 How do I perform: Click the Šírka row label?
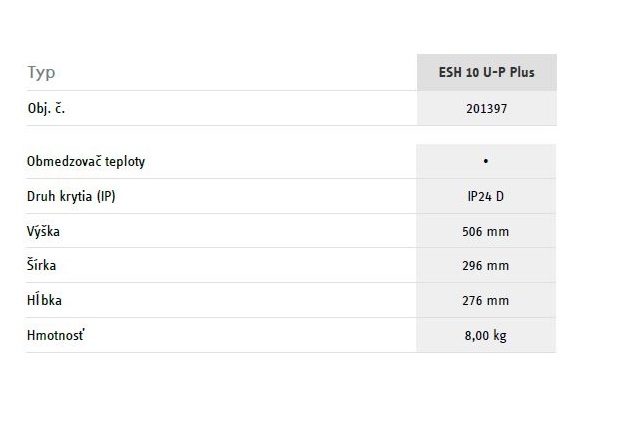[x=44, y=266]
